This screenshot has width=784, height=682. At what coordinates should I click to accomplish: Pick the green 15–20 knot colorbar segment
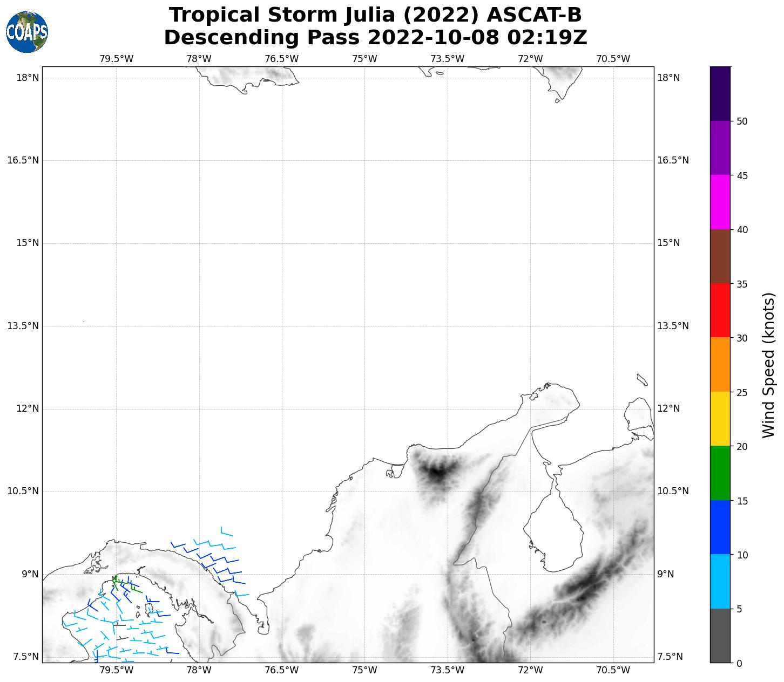coord(720,473)
